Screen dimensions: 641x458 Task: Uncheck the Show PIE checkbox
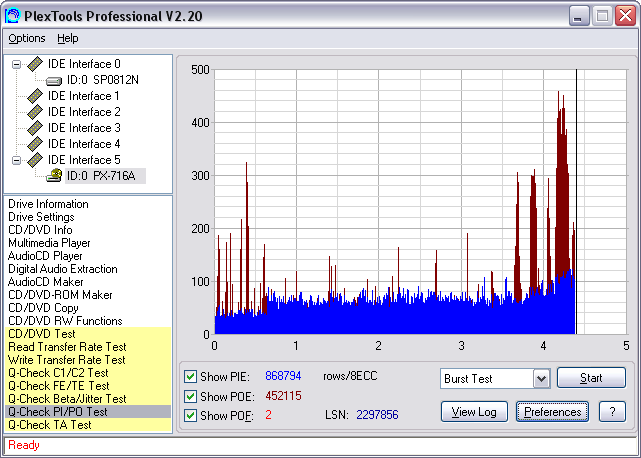pos(190,376)
